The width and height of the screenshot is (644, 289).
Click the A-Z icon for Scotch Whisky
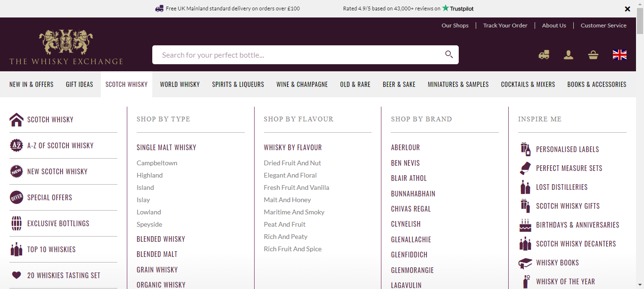pos(17,145)
